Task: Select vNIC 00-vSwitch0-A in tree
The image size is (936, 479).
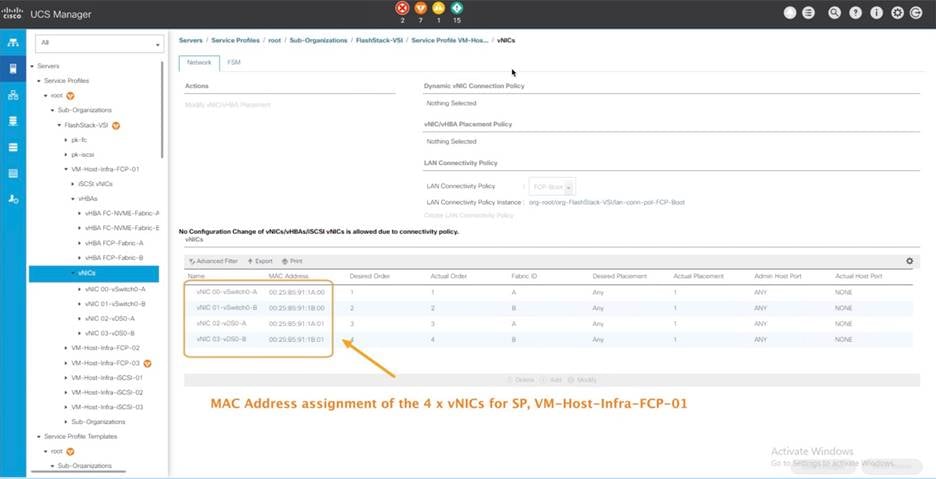Action: pyautogui.click(x=115, y=289)
